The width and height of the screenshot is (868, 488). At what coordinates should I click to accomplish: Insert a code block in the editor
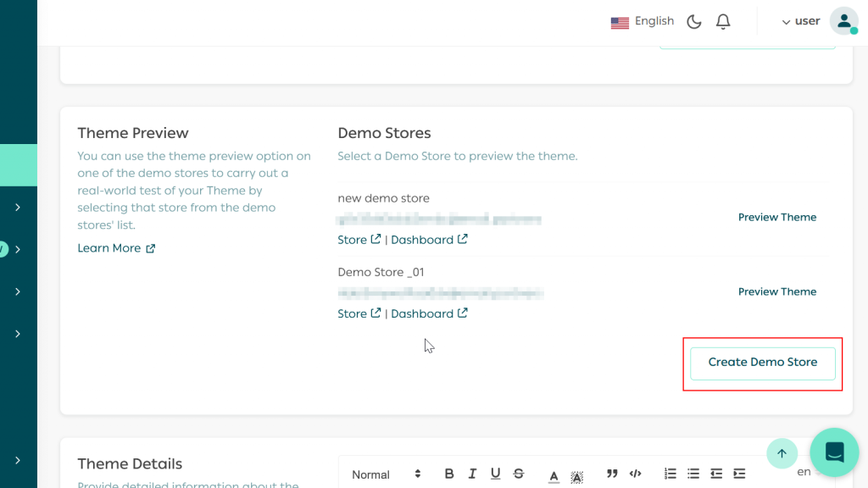[x=636, y=473]
